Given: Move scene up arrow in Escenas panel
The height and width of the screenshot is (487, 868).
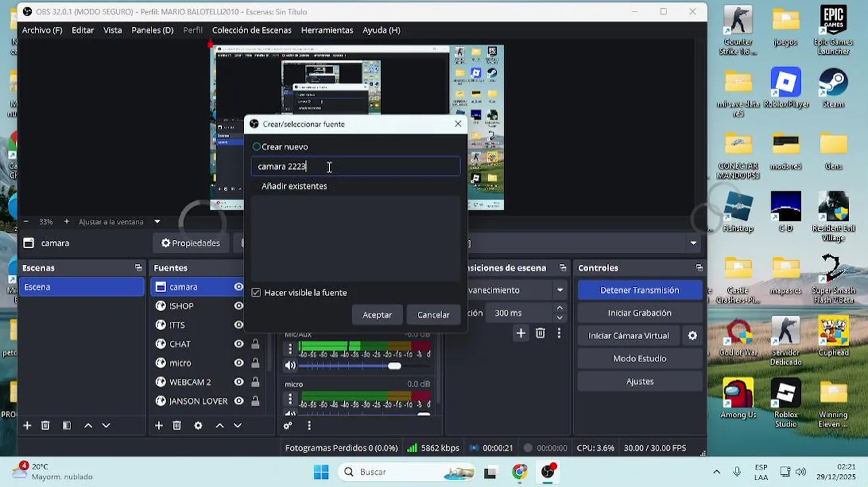Looking at the screenshot, I should point(88,425).
